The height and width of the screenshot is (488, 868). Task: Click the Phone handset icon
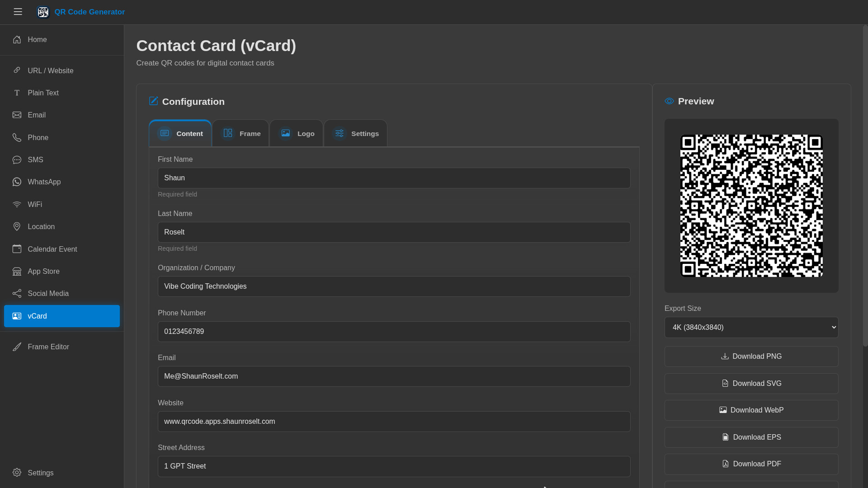[x=17, y=137]
